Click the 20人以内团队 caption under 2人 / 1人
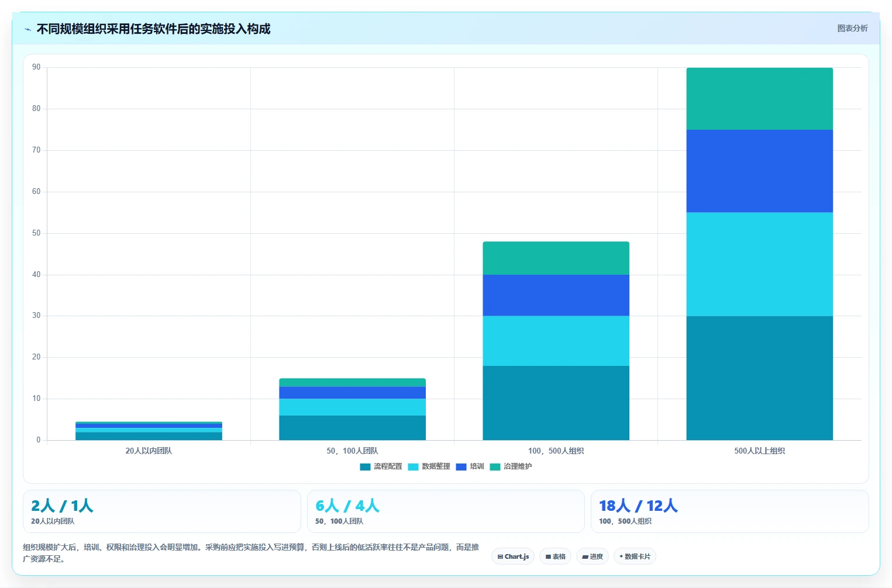 53,521
